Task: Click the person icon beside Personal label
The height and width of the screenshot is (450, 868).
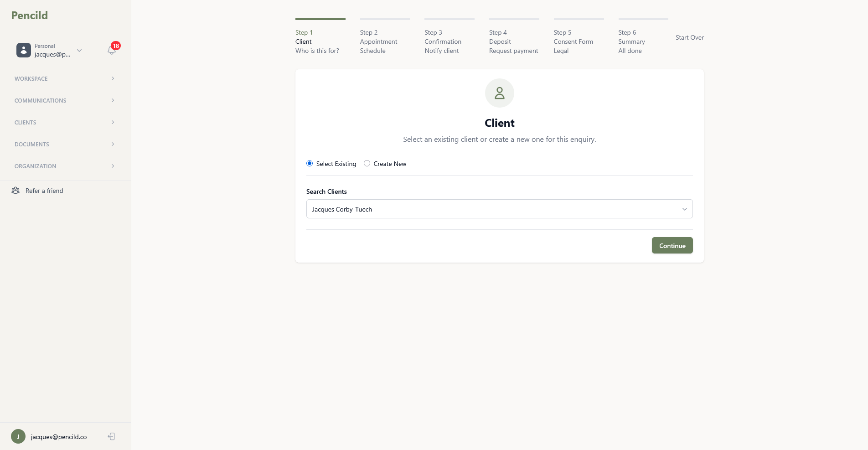Action: point(23,50)
